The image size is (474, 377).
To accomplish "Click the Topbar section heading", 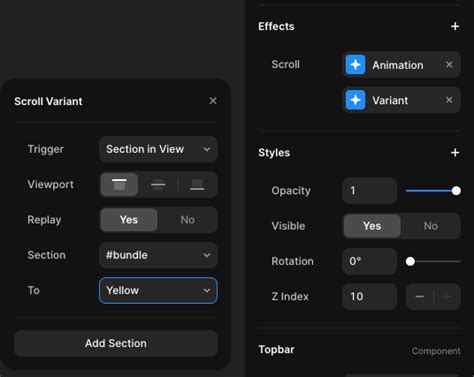I will (x=276, y=349).
